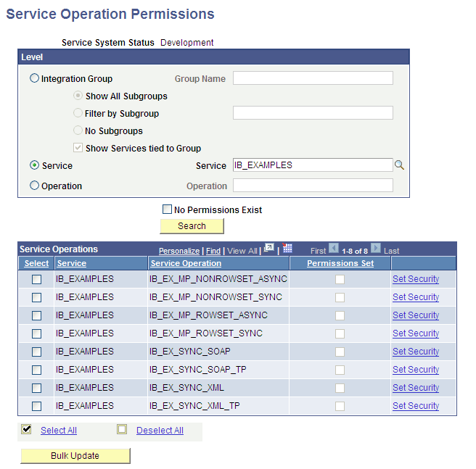
Task: Open Set Security for IB_EX_MP_NONROWSET_ASYNC
Action: 416,279
